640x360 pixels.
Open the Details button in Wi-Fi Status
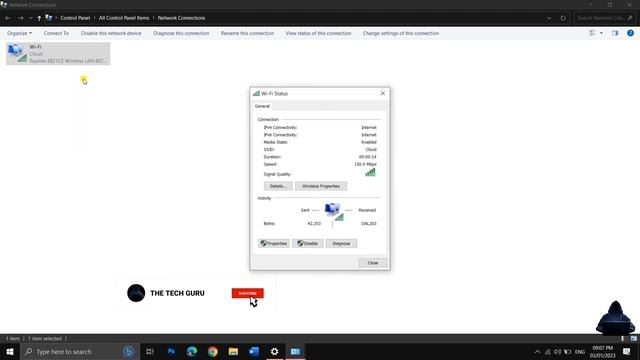pyautogui.click(x=278, y=186)
